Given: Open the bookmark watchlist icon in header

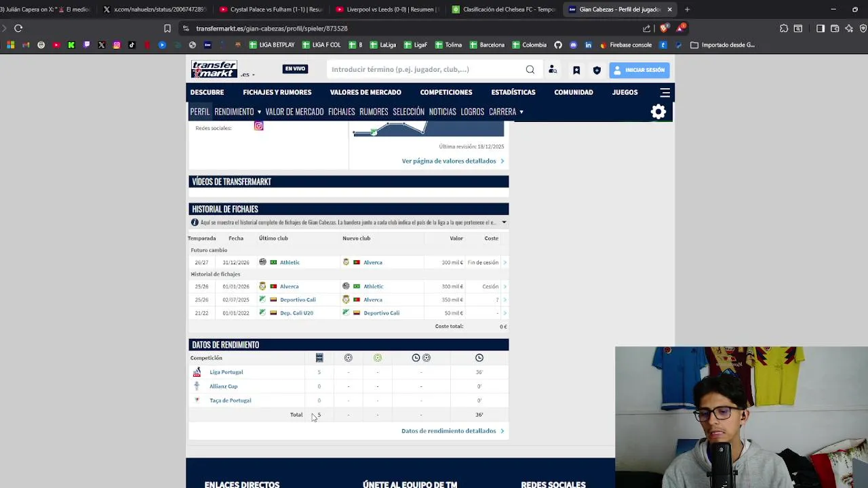Looking at the screenshot, I should pyautogui.click(x=576, y=70).
